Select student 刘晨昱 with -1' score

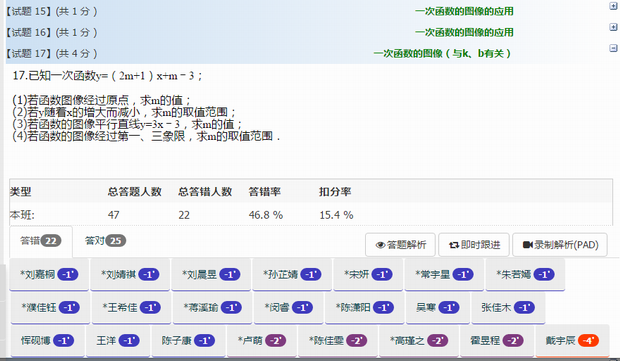point(211,274)
